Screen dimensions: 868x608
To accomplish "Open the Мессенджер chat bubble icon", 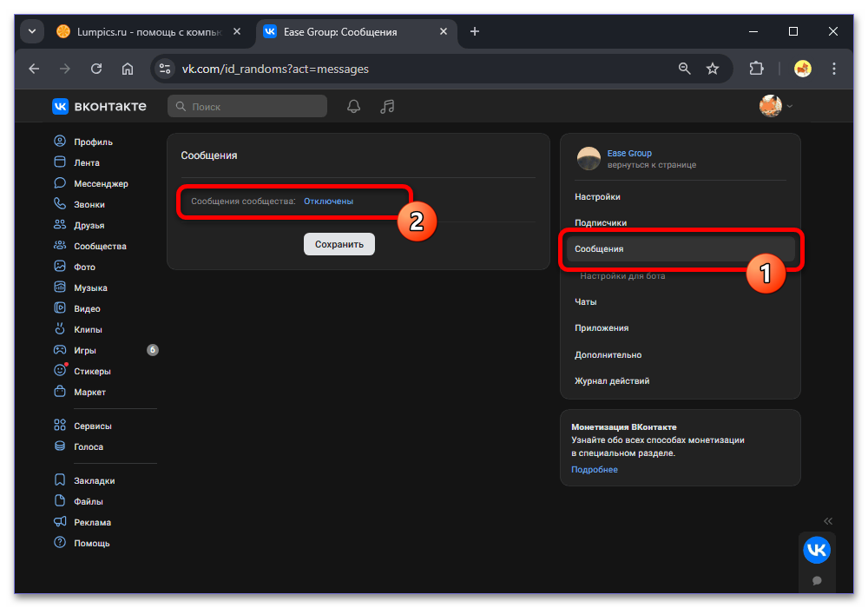I will coord(60,182).
